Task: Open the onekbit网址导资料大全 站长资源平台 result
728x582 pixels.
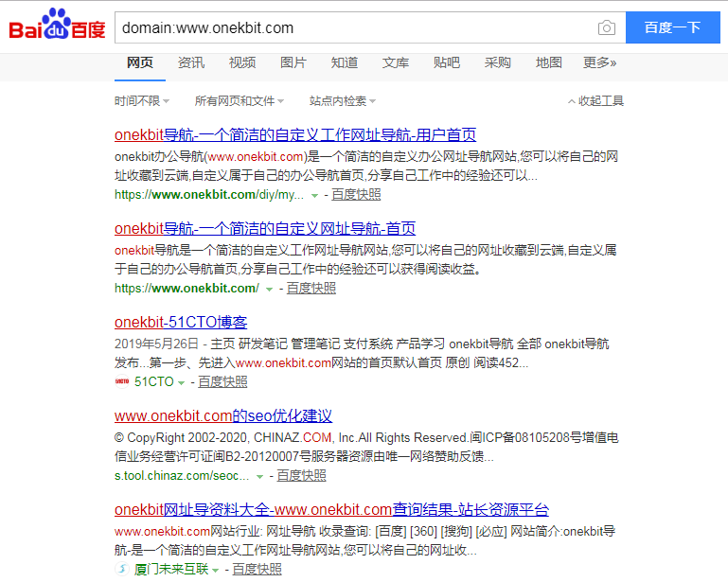Action: pos(331,509)
